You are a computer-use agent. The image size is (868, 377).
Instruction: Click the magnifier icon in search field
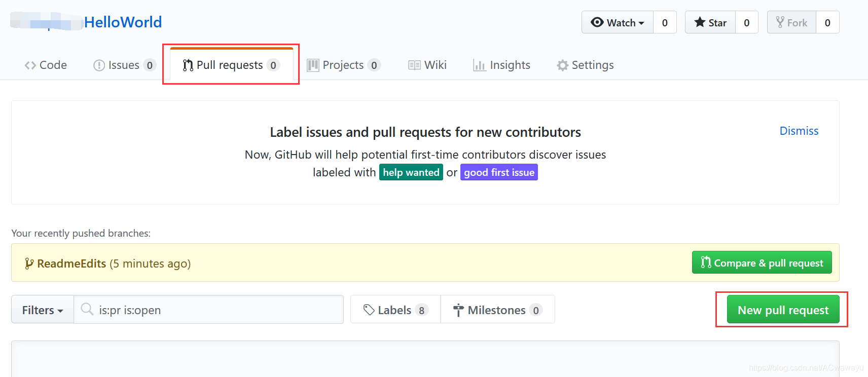pyautogui.click(x=87, y=309)
